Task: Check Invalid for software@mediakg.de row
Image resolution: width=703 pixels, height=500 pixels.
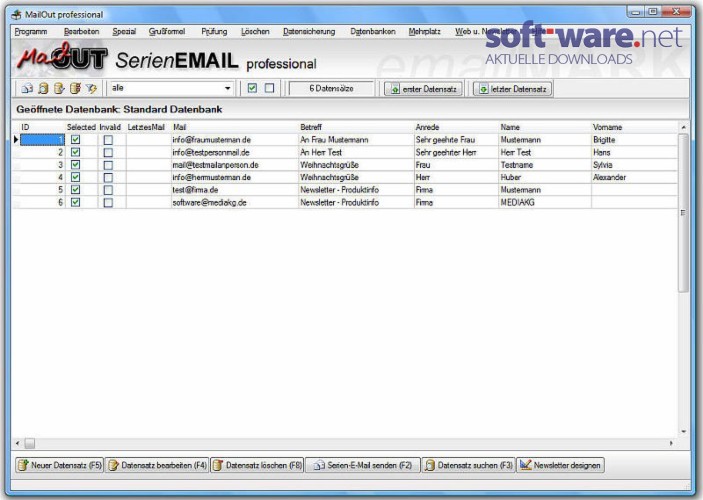Action: [108, 203]
